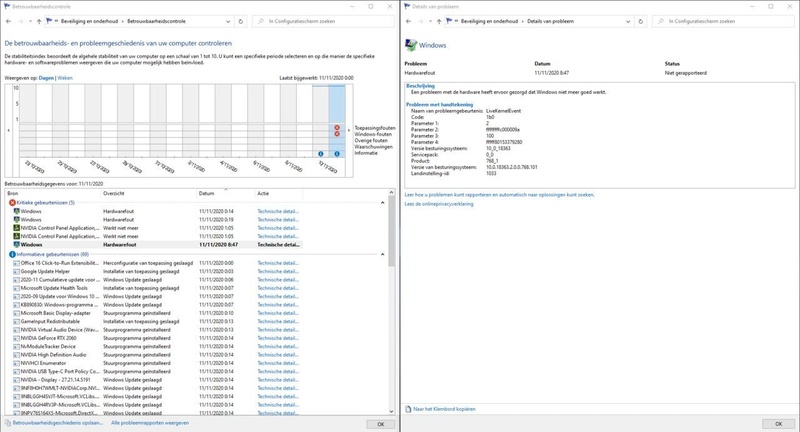Click Beveiliging en onderhoud breadcrumb in Betrouwbaarheidscontrole window
This screenshot has width=800, height=432.
(x=89, y=21)
